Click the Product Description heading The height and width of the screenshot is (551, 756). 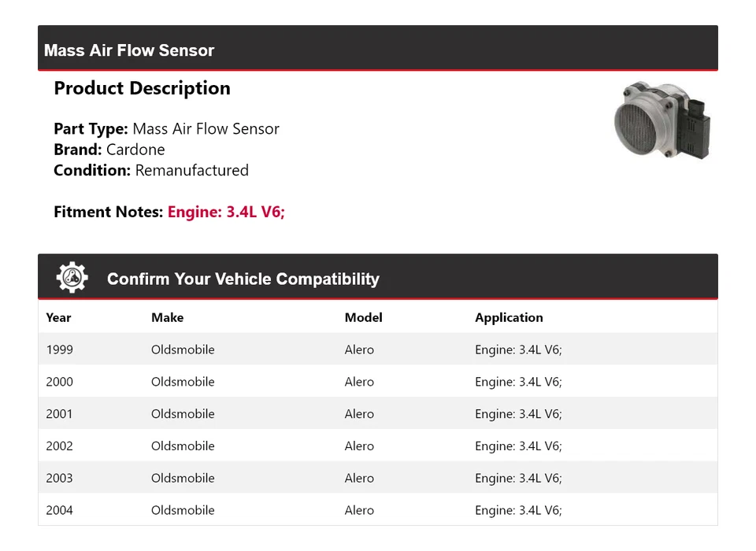pos(142,88)
